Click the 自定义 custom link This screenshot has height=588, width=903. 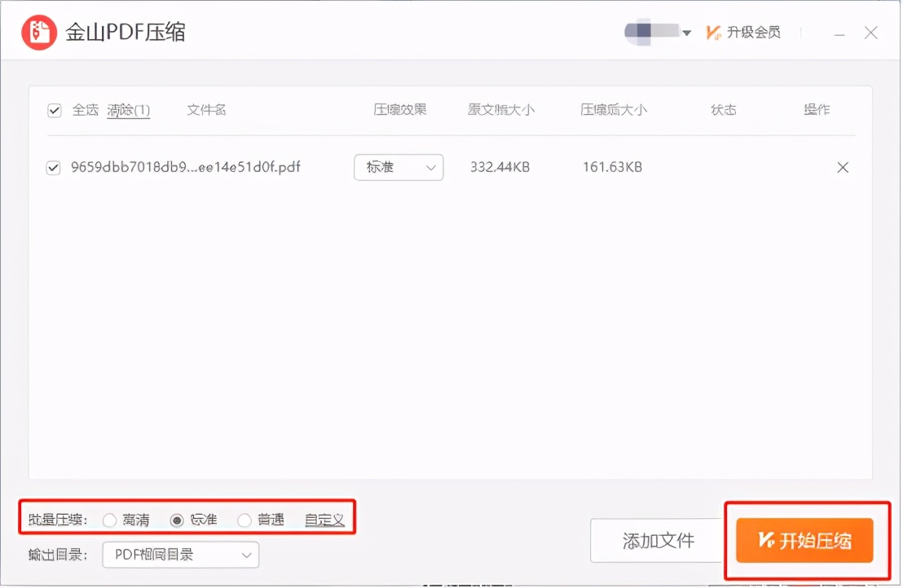(324, 520)
